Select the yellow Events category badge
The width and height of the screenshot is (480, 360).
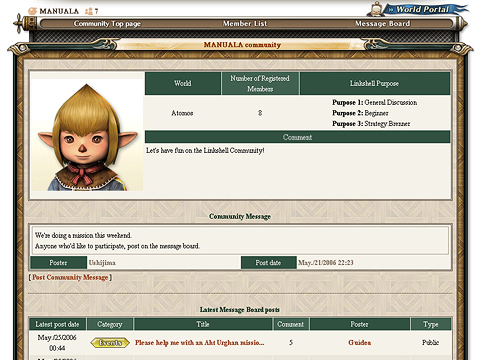(x=110, y=343)
